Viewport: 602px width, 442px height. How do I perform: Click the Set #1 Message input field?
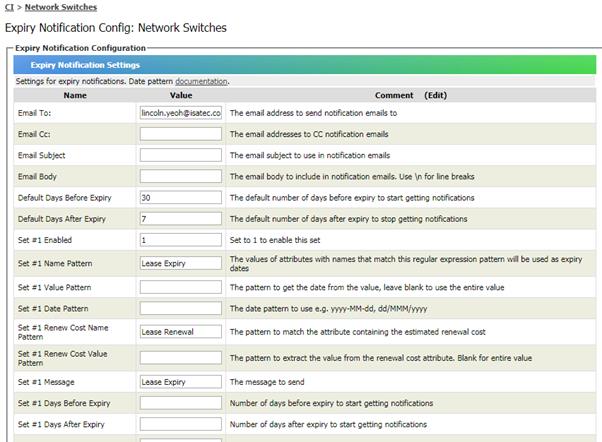tap(181, 382)
